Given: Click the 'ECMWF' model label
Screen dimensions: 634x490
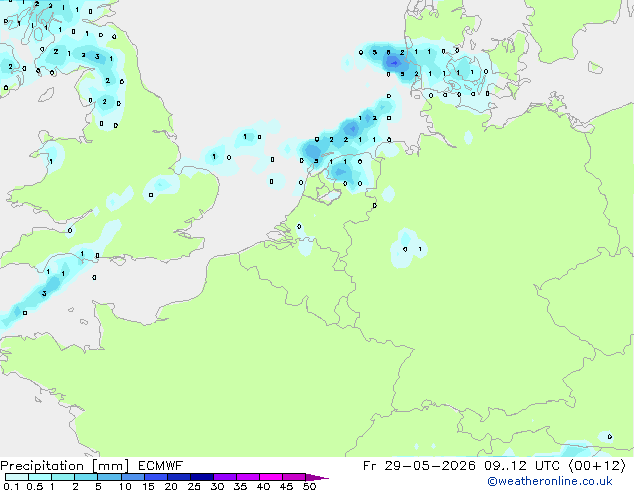Looking at the screenshot, I should (x=161, y=466).
